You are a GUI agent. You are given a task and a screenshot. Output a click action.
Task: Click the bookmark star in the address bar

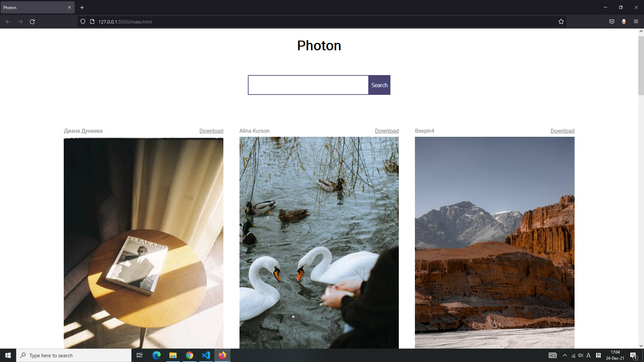561,21
